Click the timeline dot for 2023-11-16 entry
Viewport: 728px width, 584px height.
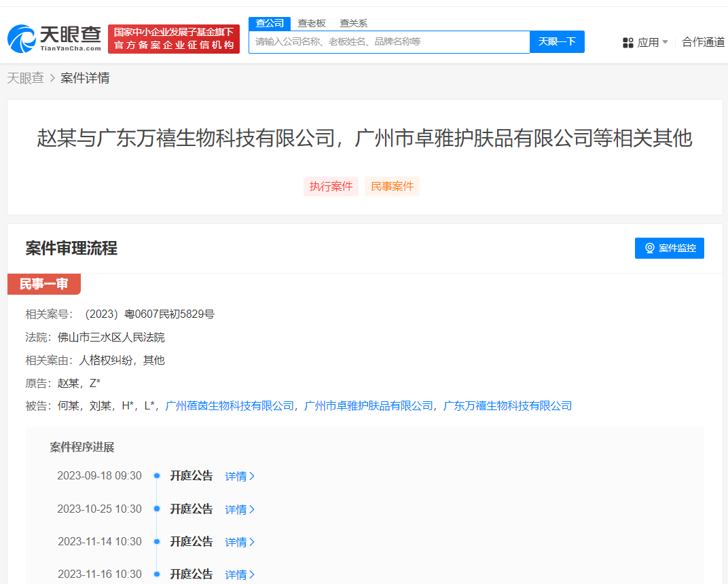pyautogui.click(x=158, y=574)
